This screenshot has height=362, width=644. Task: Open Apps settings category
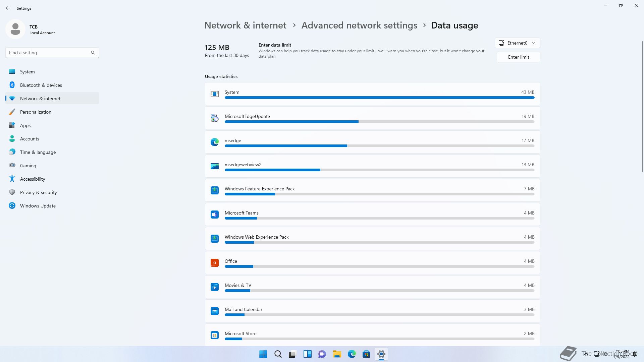pos(52,125)
